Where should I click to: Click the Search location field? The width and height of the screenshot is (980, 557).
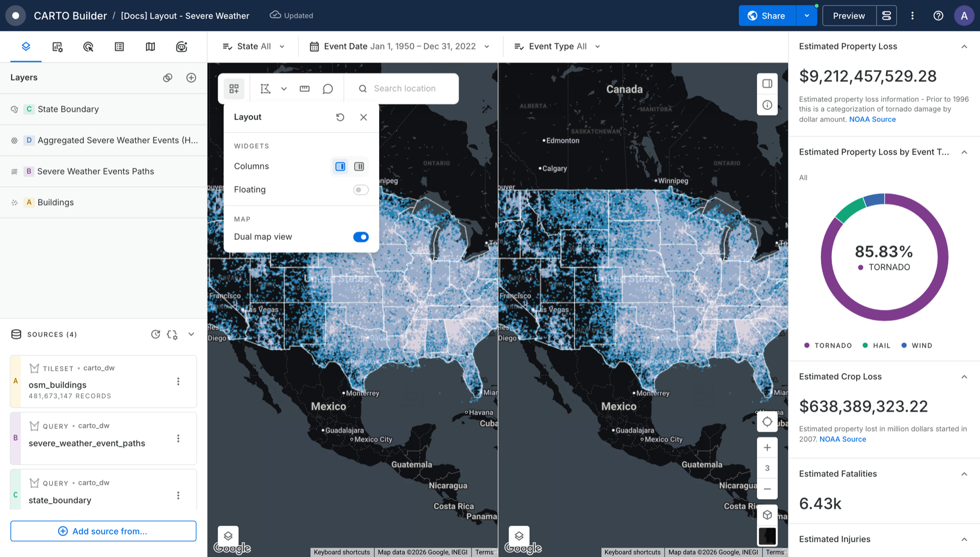[405, 89]
